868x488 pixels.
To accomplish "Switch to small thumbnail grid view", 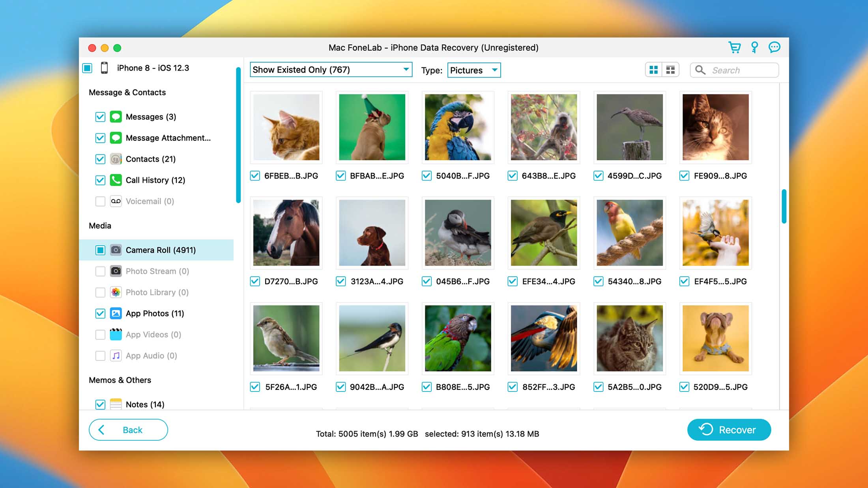I will click(x=670, y=70).
